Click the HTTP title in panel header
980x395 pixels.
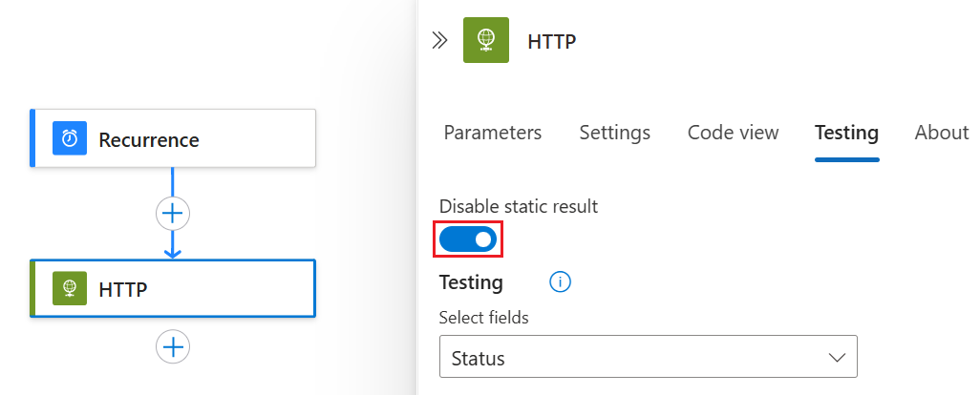coord(552,41)
